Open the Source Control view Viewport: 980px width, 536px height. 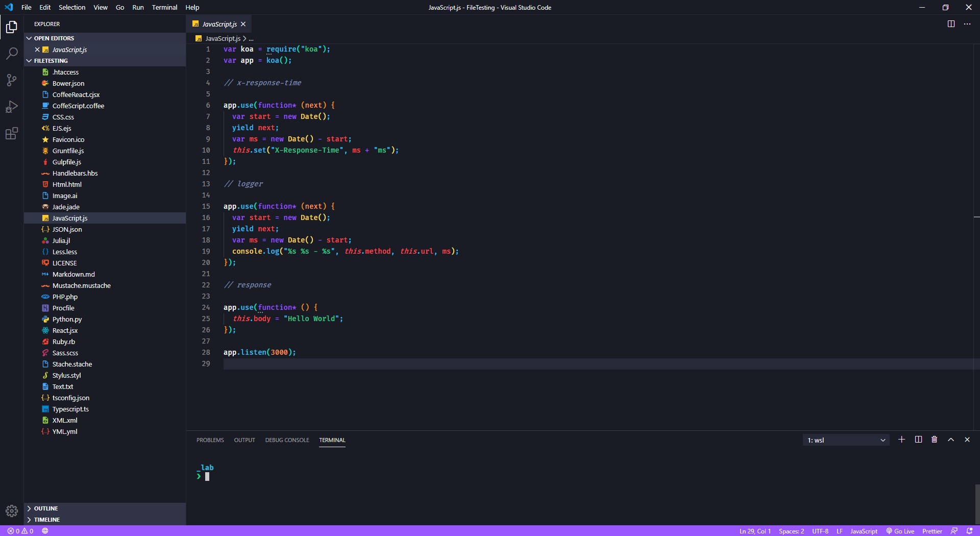(x=11, y=80)
